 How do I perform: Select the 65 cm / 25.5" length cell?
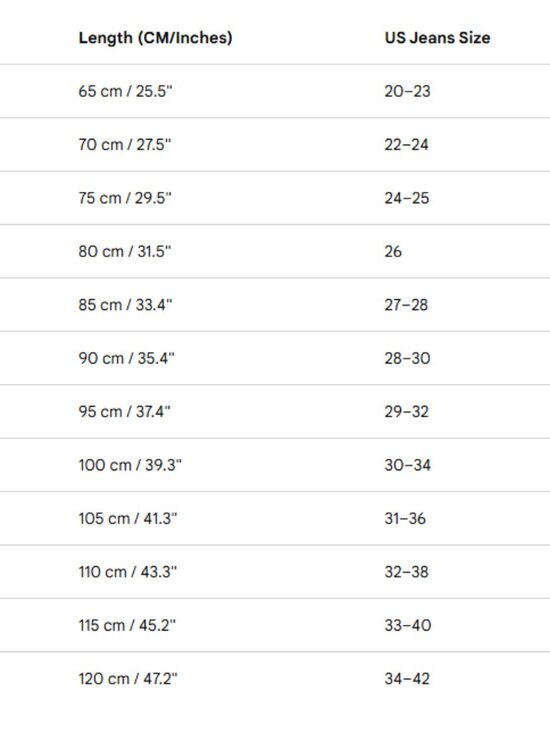(125, 91)
